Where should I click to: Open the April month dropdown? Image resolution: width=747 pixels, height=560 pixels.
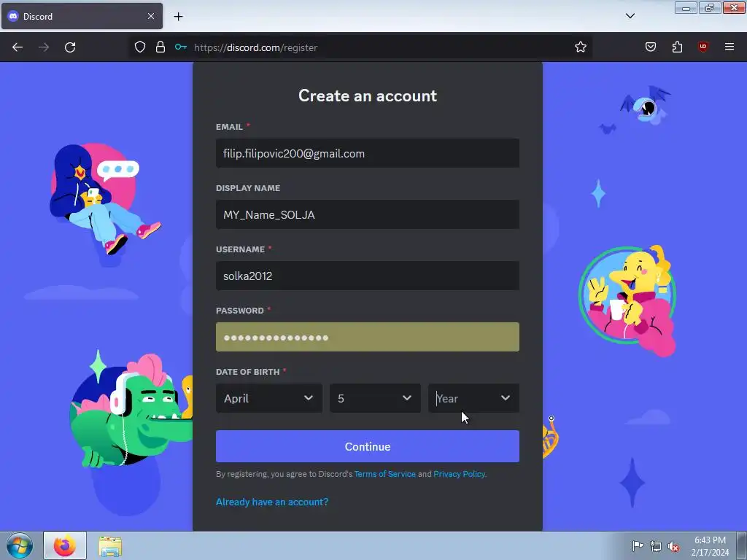269,398
